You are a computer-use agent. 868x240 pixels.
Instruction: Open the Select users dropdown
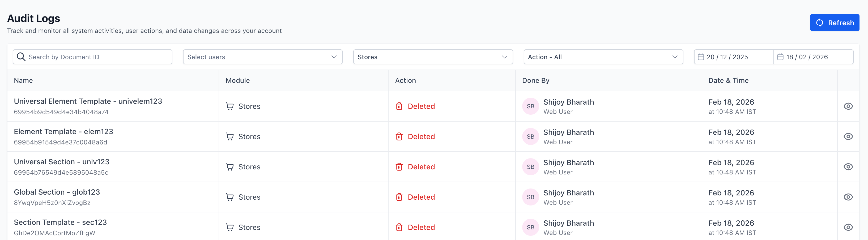[262, 57]
